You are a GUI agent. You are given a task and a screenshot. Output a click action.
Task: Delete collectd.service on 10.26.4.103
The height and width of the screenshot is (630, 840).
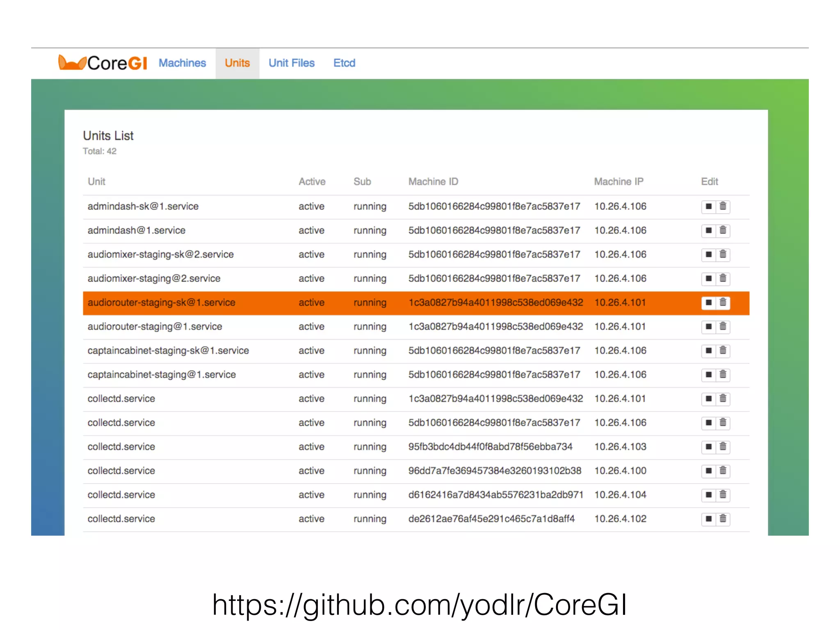click(723, 447)
